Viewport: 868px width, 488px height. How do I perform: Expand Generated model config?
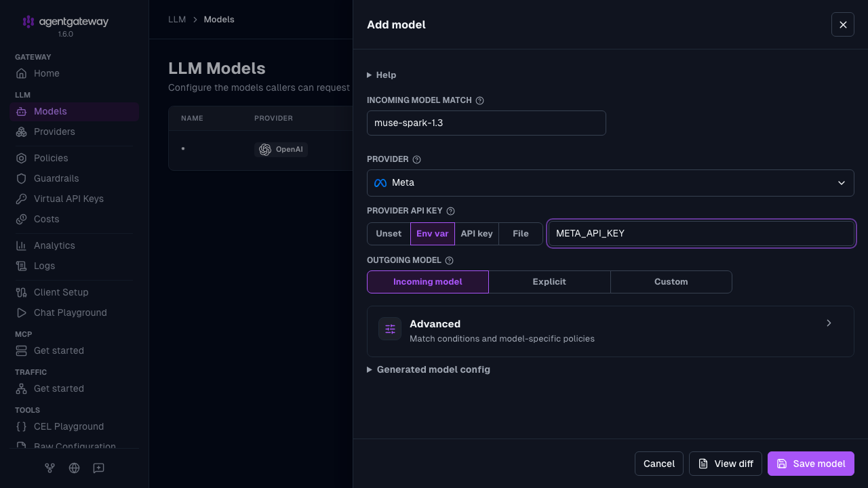(x=429, y=369)
